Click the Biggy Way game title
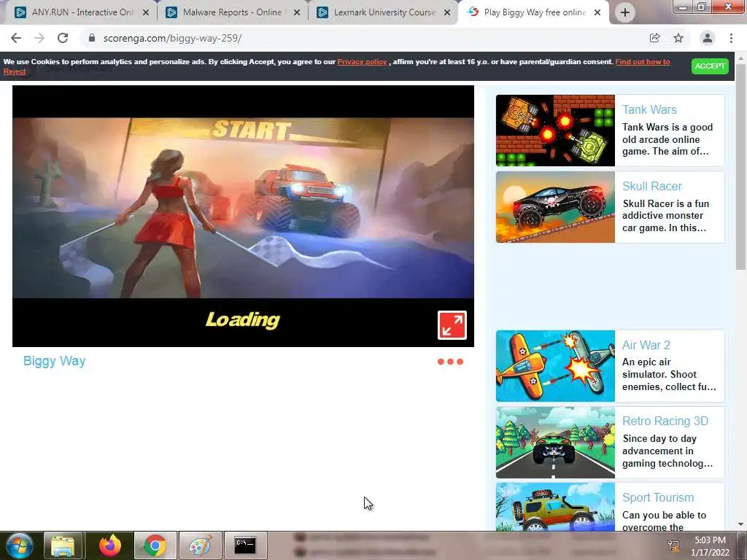Image resolution: width=747 pixels, height=560 pixels. click(x=54, y=361)
